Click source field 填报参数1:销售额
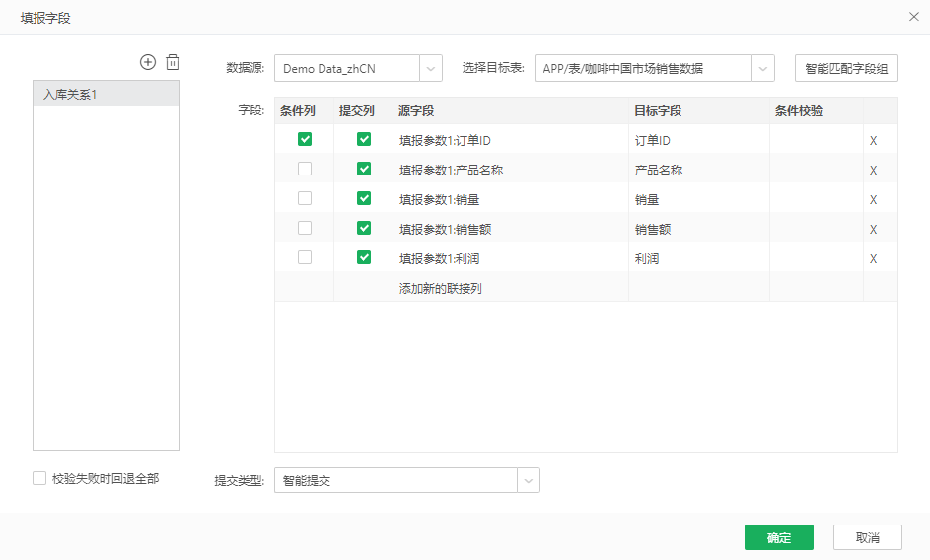 [445, 230]
